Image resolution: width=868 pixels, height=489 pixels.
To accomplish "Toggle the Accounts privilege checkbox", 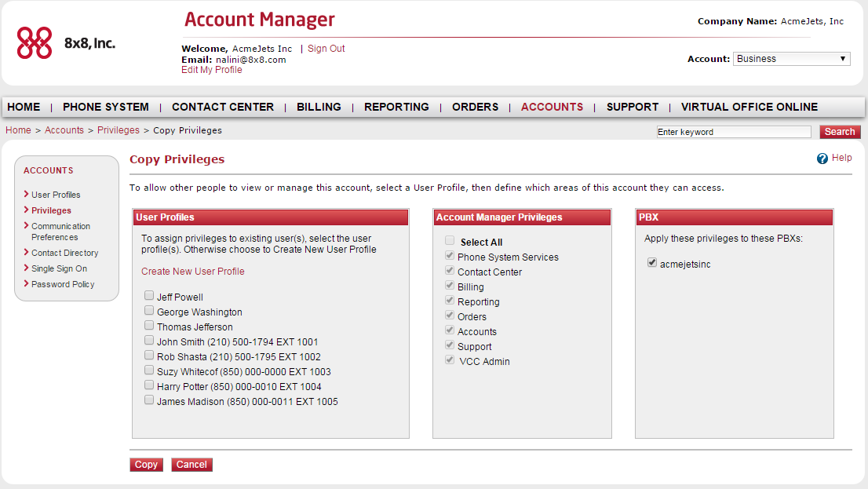I will (450, 330).
